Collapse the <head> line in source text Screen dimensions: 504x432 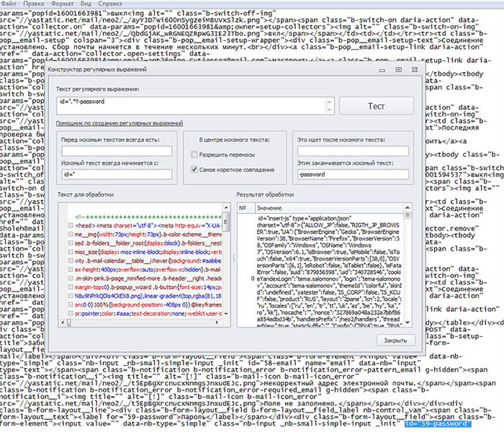[x=71, y=225]
